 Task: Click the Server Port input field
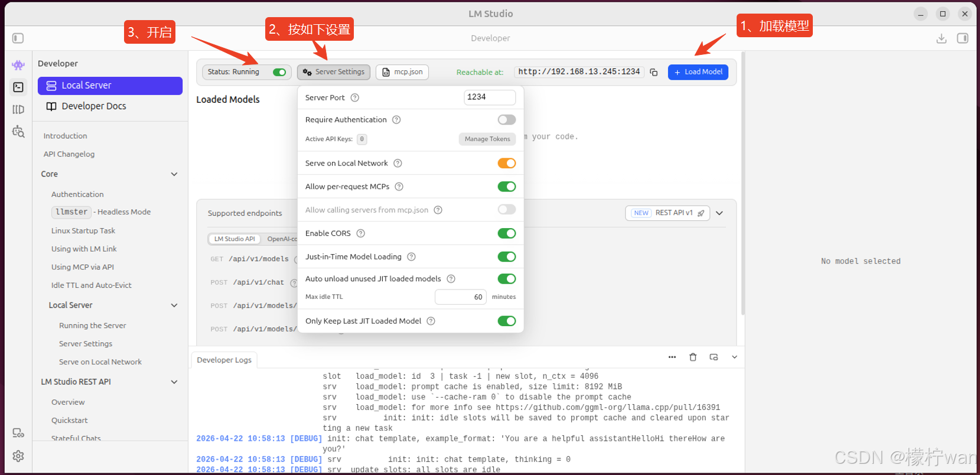(490, 97)
